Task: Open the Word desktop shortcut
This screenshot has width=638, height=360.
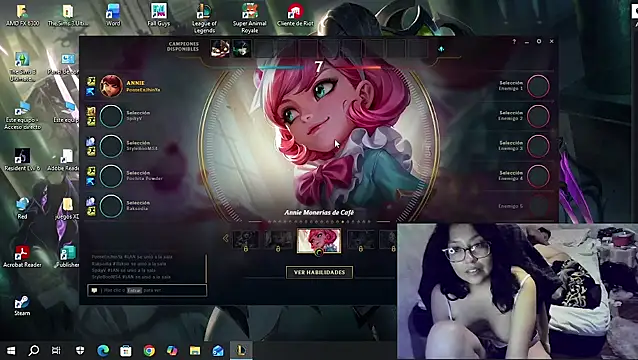Action: click(113, 15)
